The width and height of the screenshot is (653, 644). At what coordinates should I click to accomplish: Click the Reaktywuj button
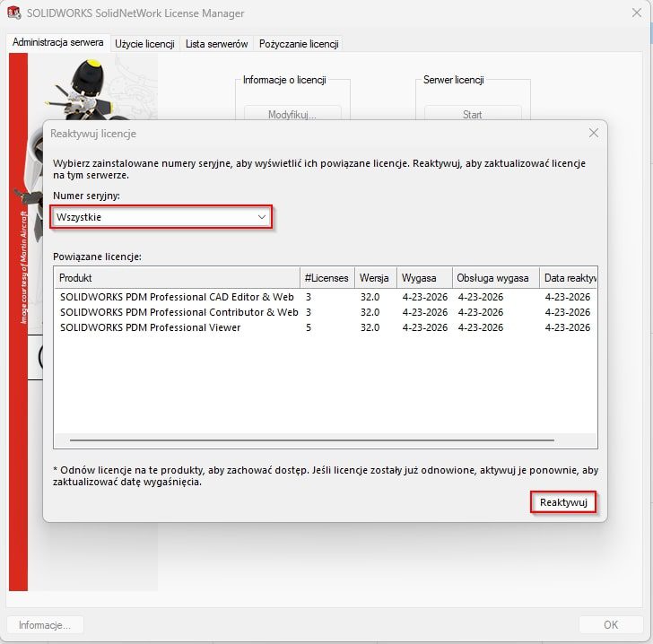(563, 502)
